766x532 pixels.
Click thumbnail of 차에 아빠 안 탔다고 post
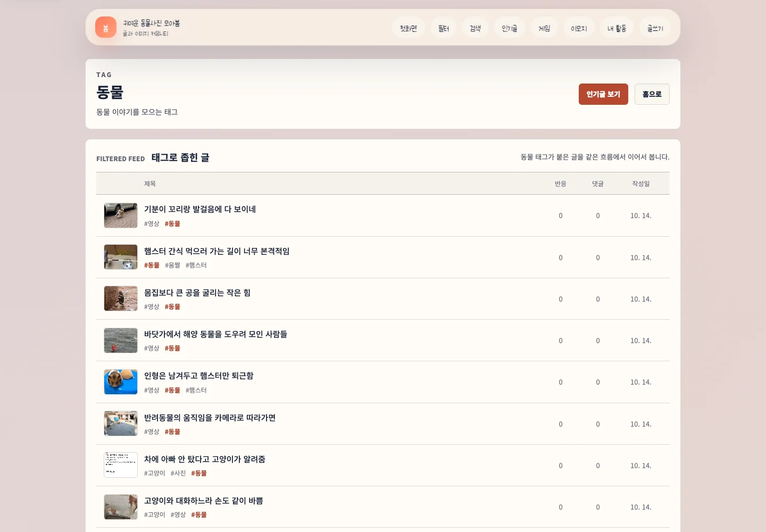pyautogui.click(x=121, y=465)
